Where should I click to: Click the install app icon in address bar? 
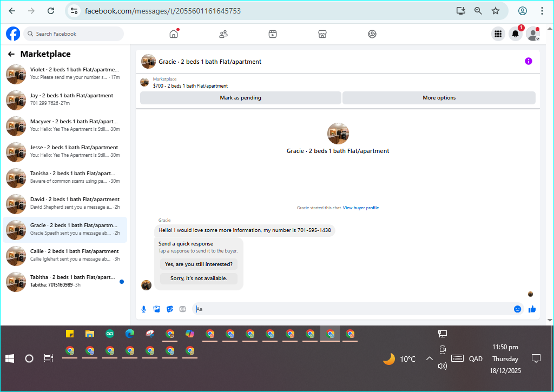coord(461,11)
